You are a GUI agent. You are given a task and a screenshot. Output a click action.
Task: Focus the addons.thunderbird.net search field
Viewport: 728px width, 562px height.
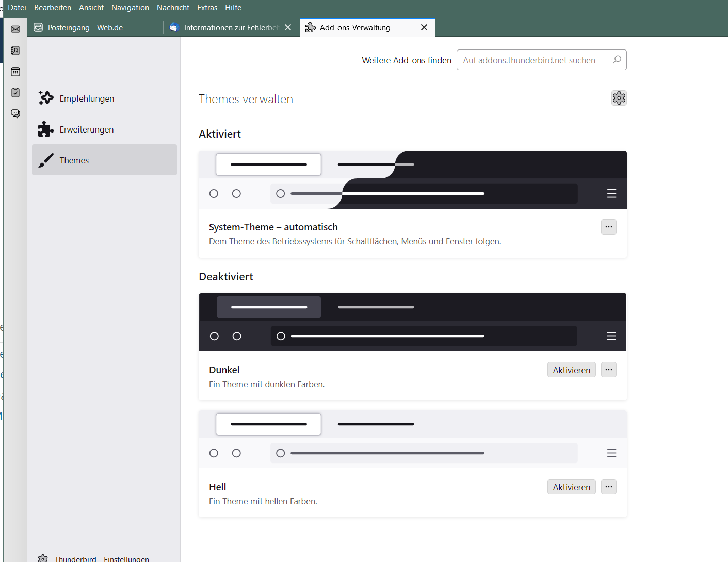point(534,60)
